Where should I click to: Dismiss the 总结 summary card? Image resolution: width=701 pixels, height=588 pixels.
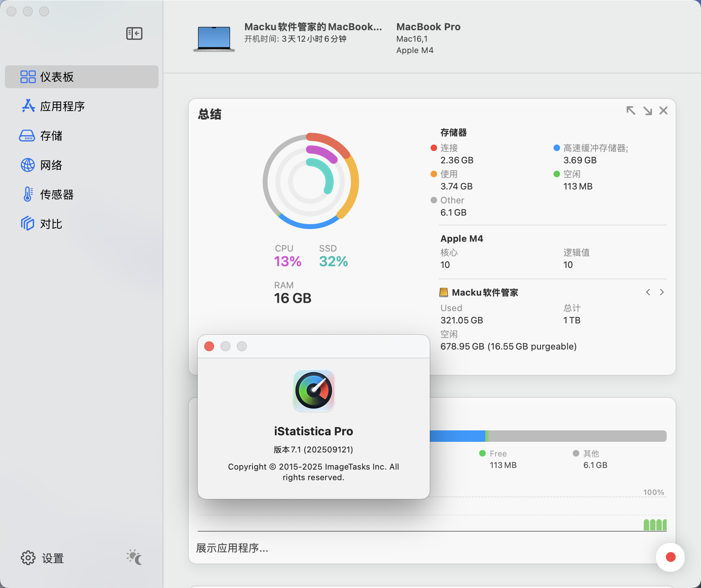click(663, 111)
